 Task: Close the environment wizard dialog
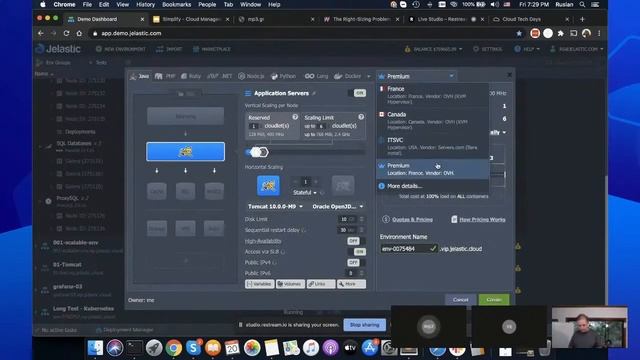point(509,75)
